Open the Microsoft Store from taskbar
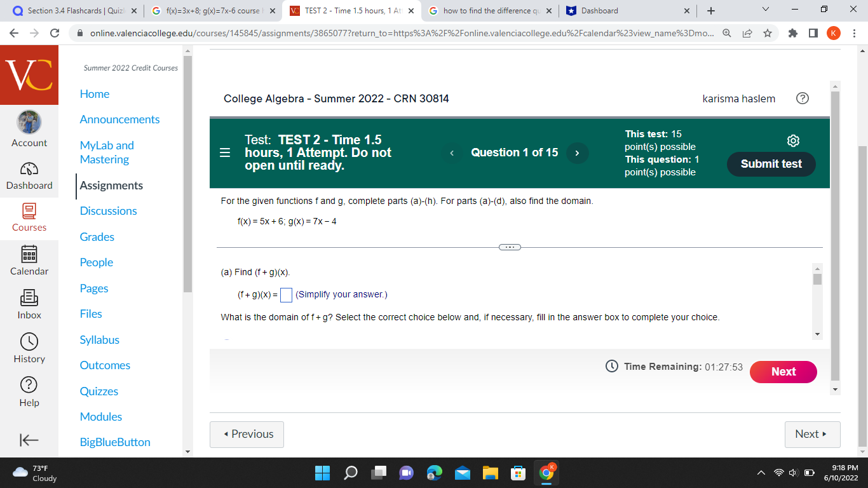Image resolution: width=868 pixels, height=488 pixels. (519, 473)
